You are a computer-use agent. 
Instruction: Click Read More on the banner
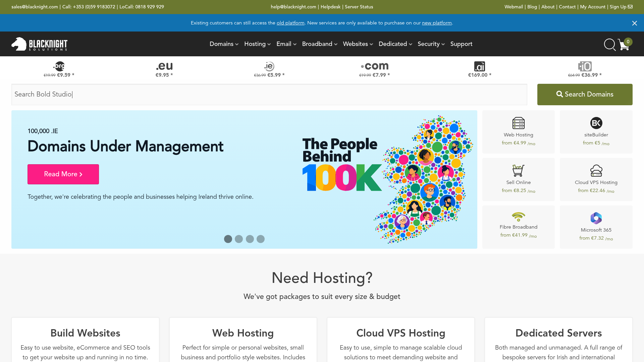[63, 174]
